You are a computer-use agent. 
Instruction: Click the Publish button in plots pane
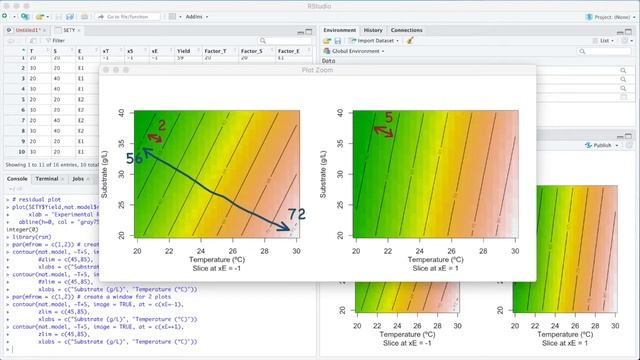click(599, 145)
